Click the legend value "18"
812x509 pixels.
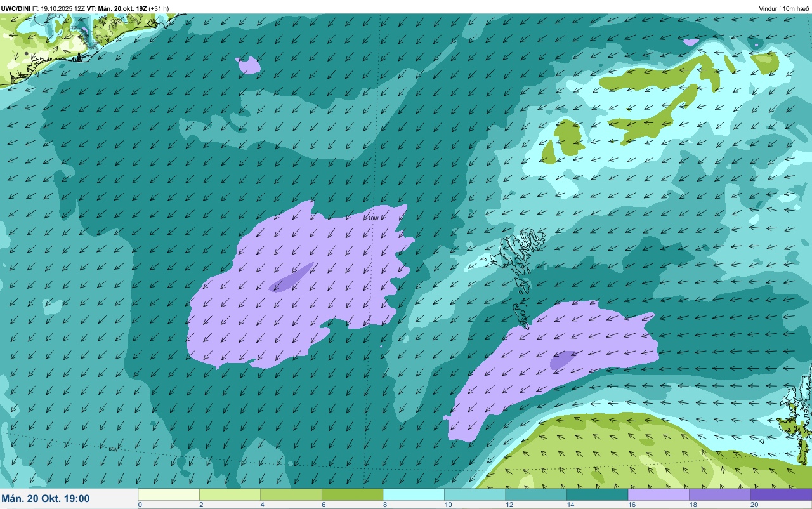[693, 505]
